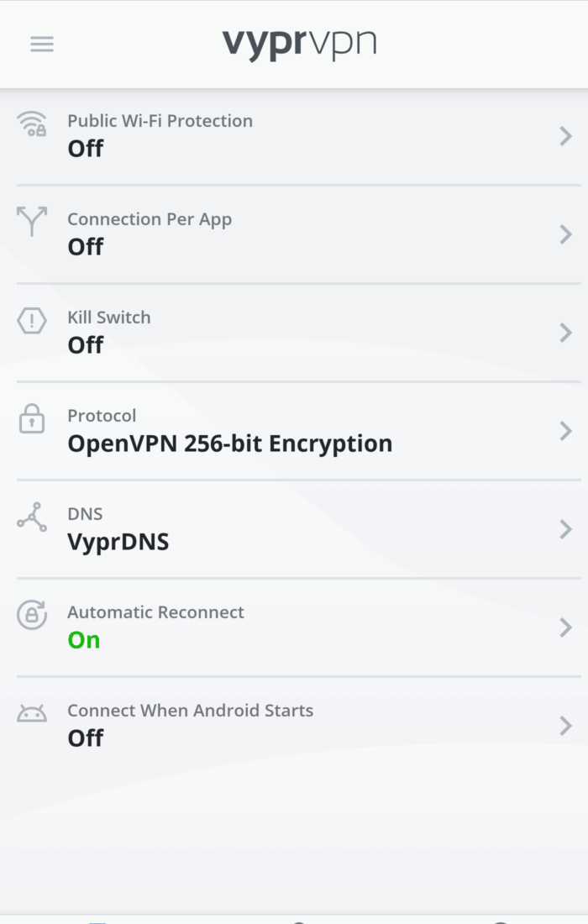Click the vyprvpn logo in header
This screenshot has height=924, width=588.
(299, 44)
